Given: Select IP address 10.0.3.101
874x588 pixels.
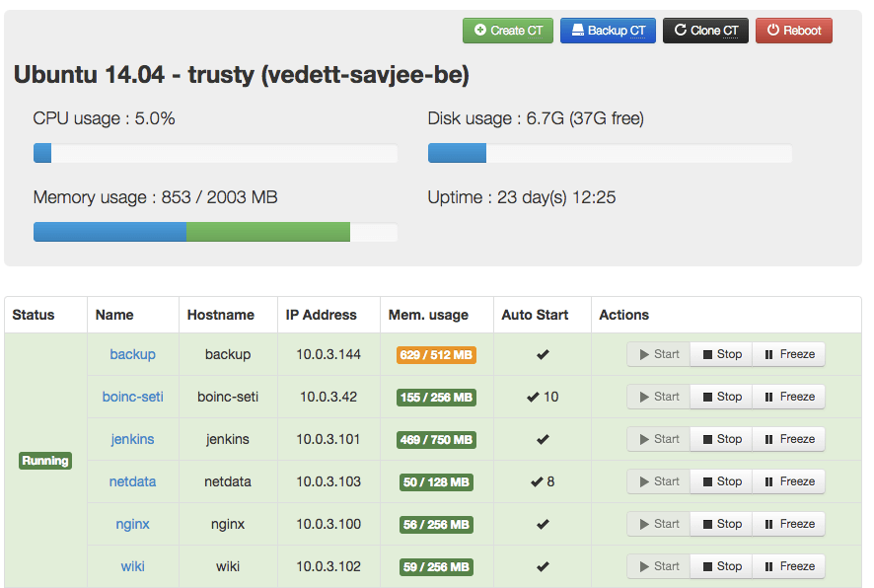Looking at the screenshot, I should [328, 439].
